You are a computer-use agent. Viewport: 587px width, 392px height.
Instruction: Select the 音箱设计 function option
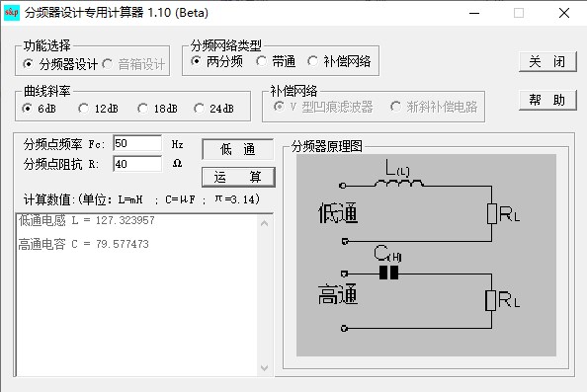pos(133,64)
